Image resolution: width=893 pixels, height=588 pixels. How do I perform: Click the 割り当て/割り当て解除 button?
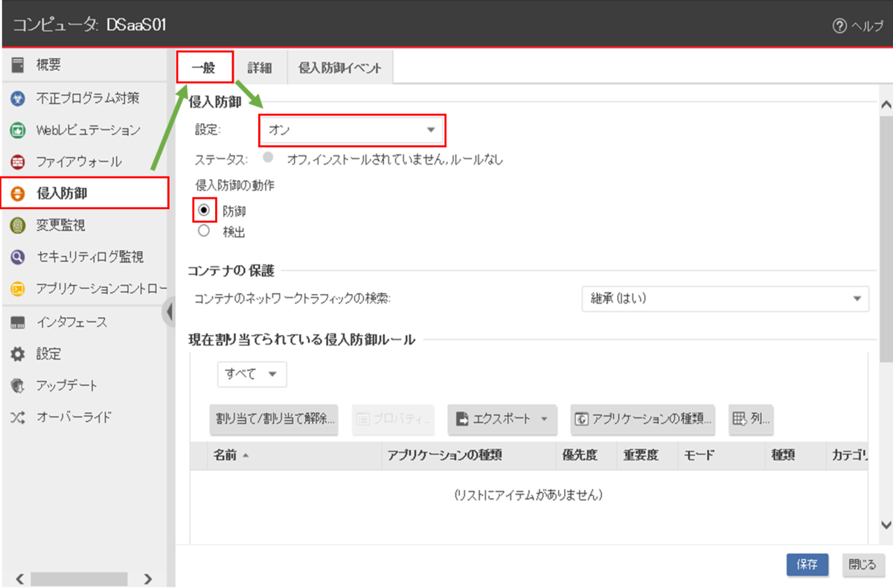[x=274, y=419]
